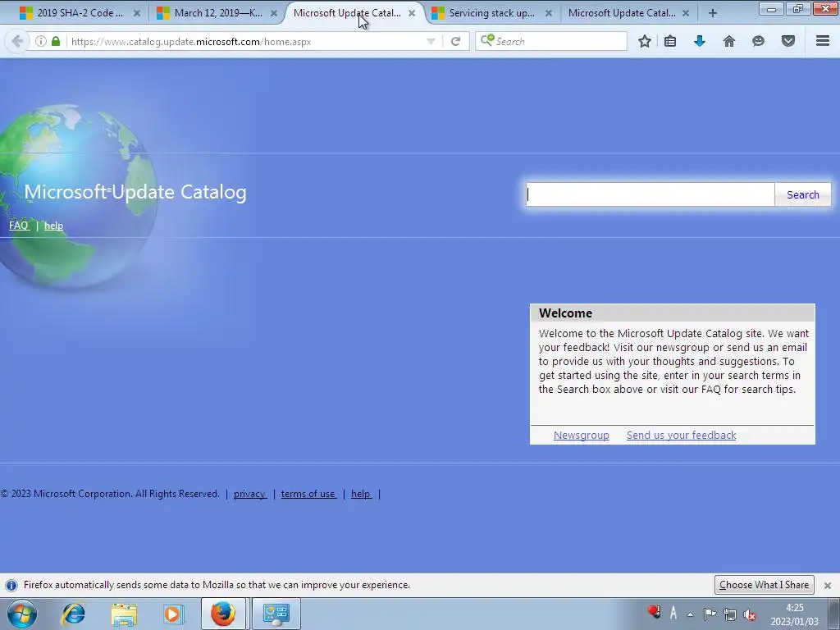Open the terms of use link
Screen dimensions: 840x630
(x=308, y=494)
